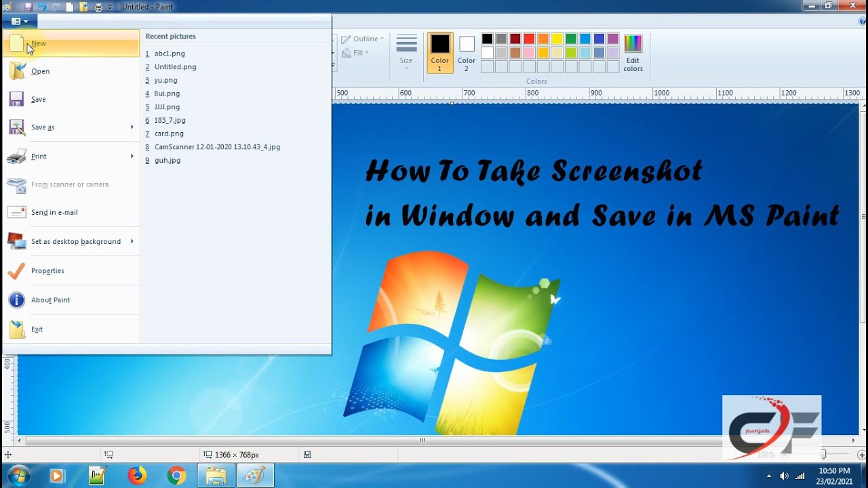The width and height of the screenshot is (868, 488).
Task: Pick the lime color swatch
Action: click(571, 53)
